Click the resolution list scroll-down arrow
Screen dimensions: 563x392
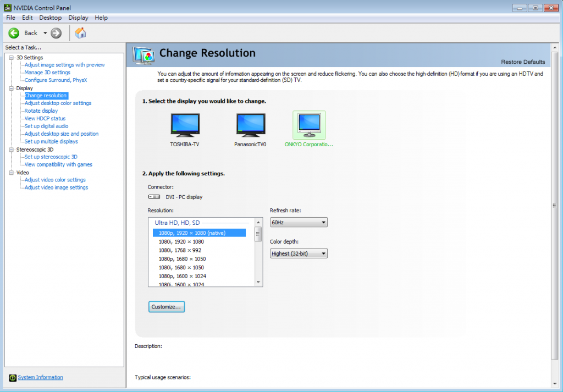tap(258, 282)
